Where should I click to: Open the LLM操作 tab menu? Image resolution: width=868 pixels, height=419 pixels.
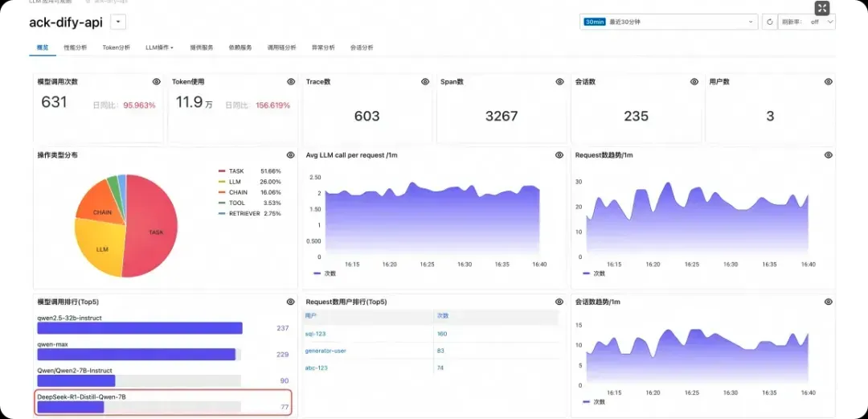click(x=159, y=47)
